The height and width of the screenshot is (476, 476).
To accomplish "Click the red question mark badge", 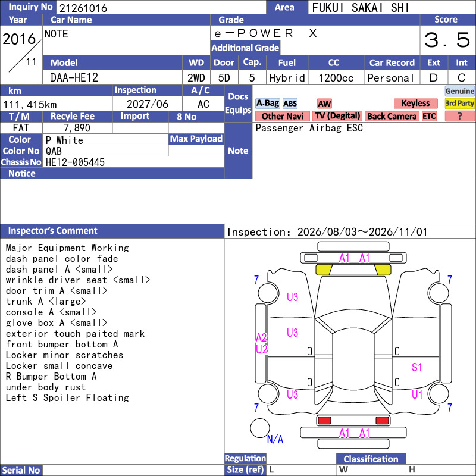I will click(459, 116).
